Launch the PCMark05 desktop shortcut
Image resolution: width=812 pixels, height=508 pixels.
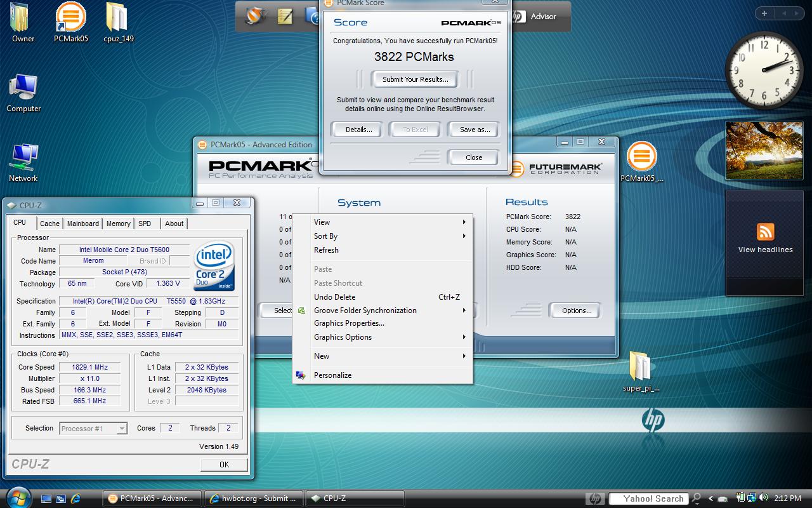[70, 22]
